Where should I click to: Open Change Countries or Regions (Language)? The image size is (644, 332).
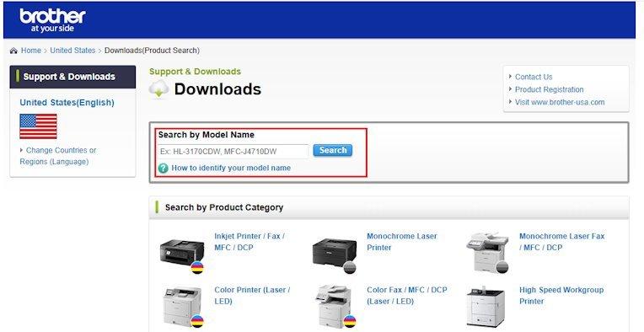coord(58,156)
